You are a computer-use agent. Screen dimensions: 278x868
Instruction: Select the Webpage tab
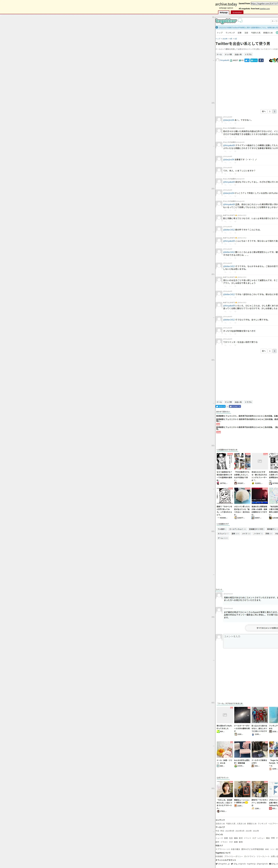coord(224,12)
